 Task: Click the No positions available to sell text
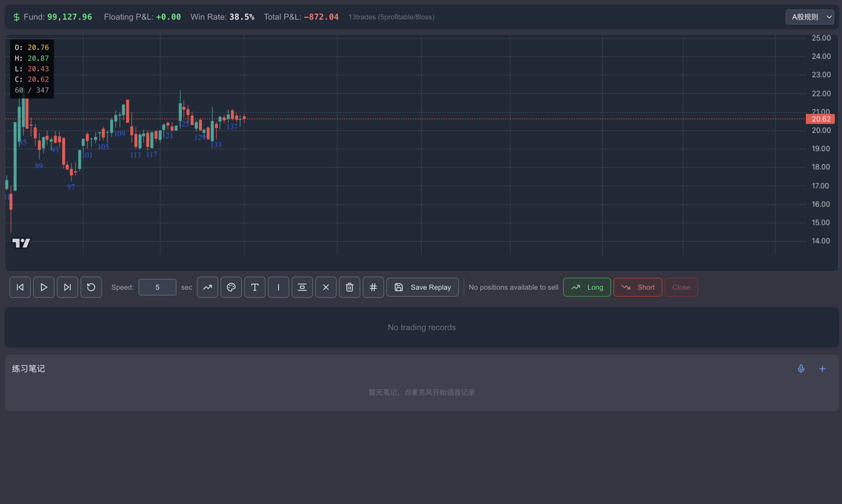513,287
